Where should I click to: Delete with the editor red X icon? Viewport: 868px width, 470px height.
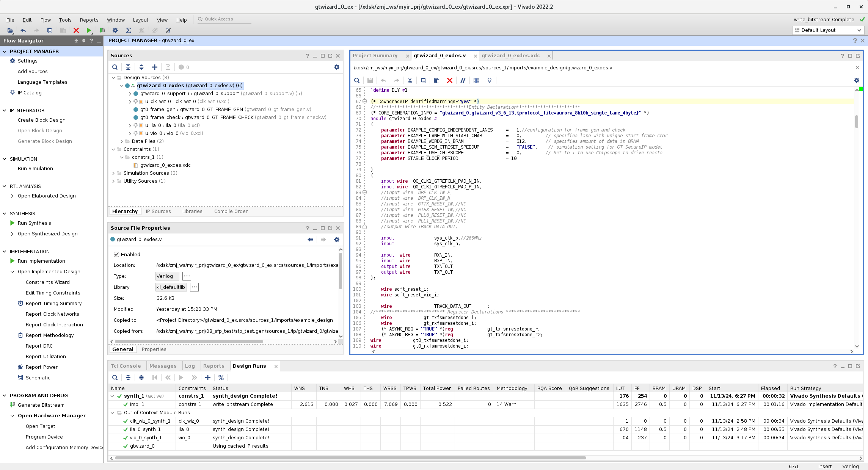coord(450,80)
